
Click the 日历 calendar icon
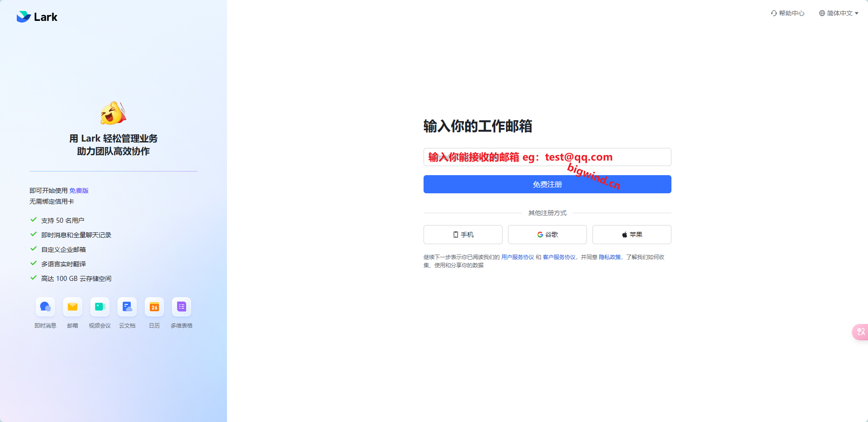(x=154, y=307)
